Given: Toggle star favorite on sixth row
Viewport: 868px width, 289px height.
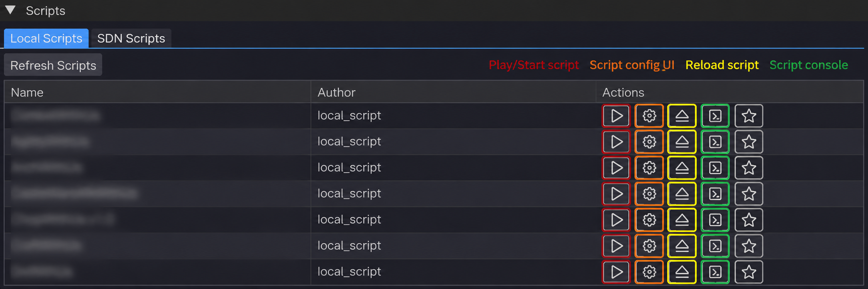Looking at the screenshot, I should pos(749,246).
